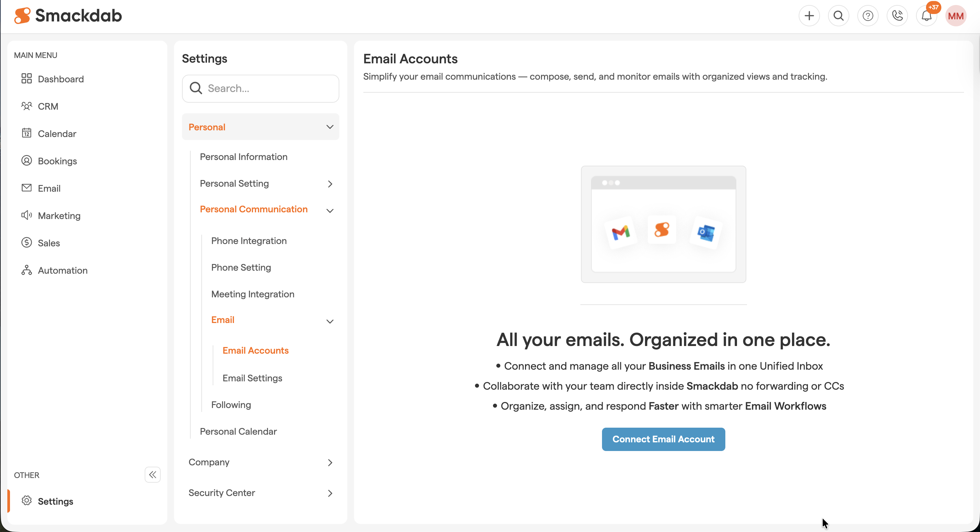Collapse the Email settings subgroup

coord(329,321)
